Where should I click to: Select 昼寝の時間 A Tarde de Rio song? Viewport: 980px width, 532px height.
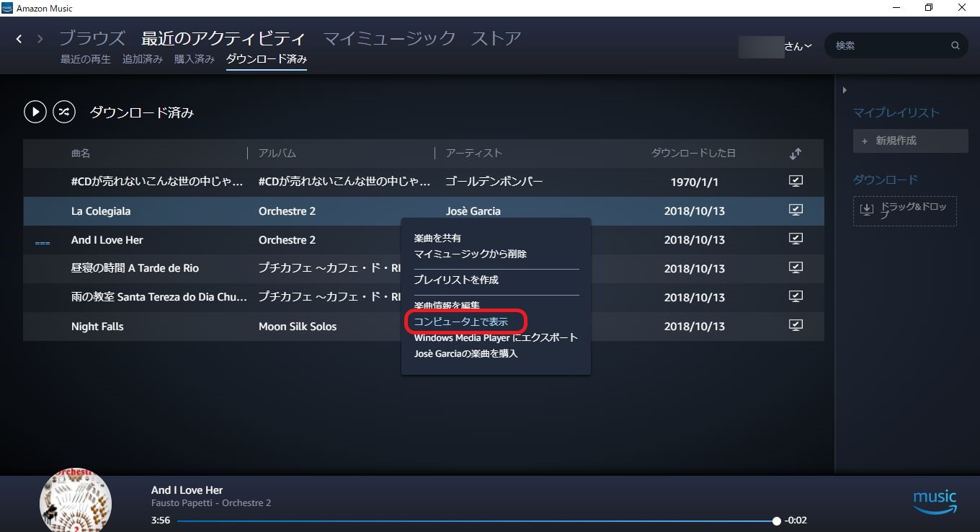point(135,268)
